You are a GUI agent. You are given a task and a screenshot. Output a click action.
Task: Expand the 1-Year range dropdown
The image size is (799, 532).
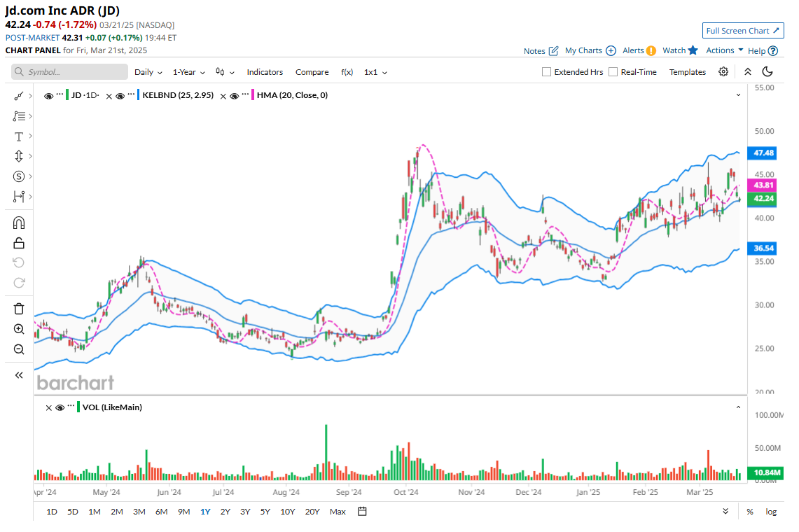point(189,72)
